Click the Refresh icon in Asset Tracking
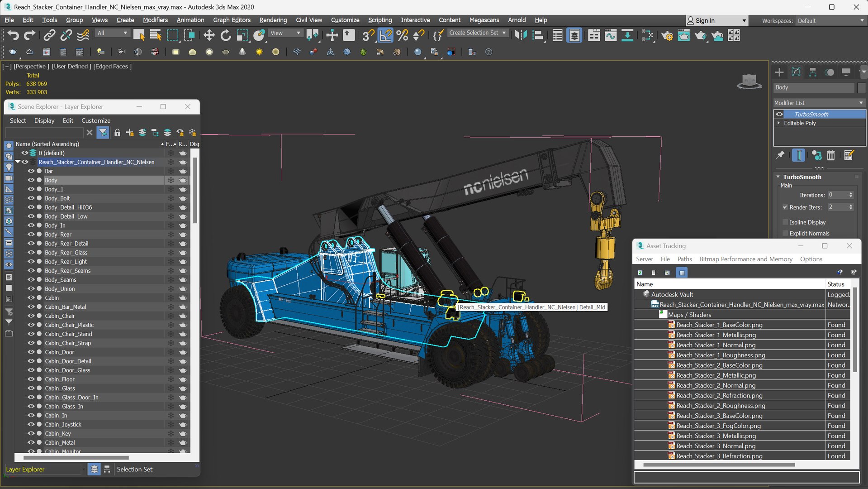 640,273
